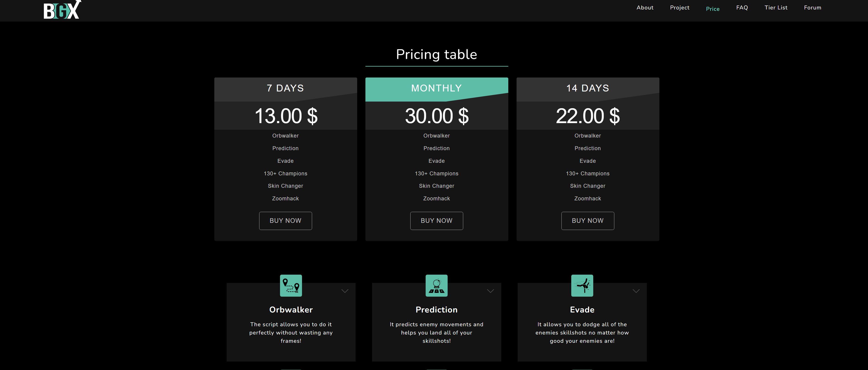
Task: Open the FAQ section
Action: (x=742, y=8)
